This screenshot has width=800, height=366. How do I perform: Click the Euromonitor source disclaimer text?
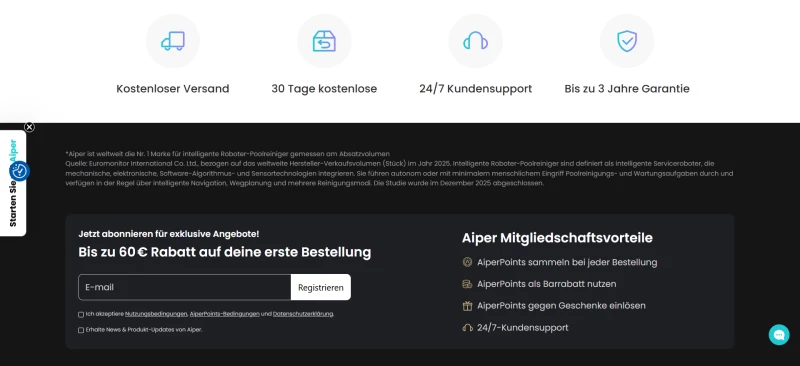[399, 174]
